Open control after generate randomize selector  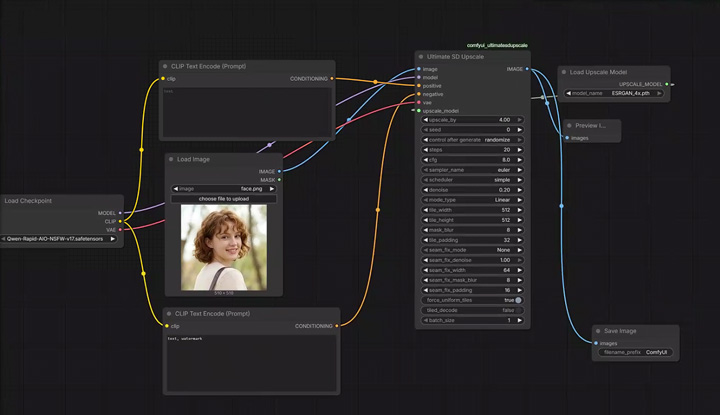click(472, 140)
